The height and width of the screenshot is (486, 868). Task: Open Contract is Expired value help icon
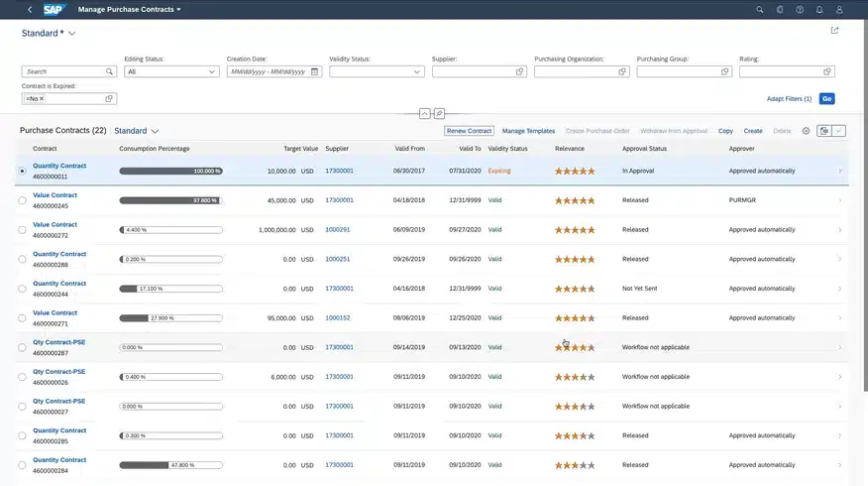(x=109, y=98)
